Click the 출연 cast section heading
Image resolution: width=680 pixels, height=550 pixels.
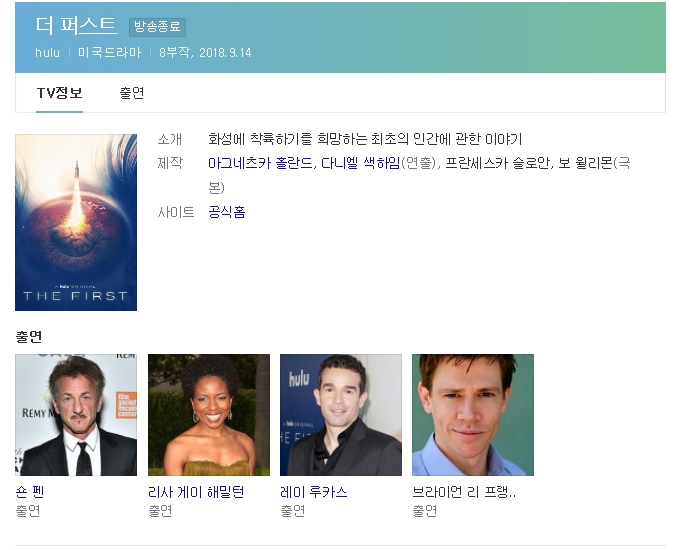pyautogui.click(x=29, y=337)
